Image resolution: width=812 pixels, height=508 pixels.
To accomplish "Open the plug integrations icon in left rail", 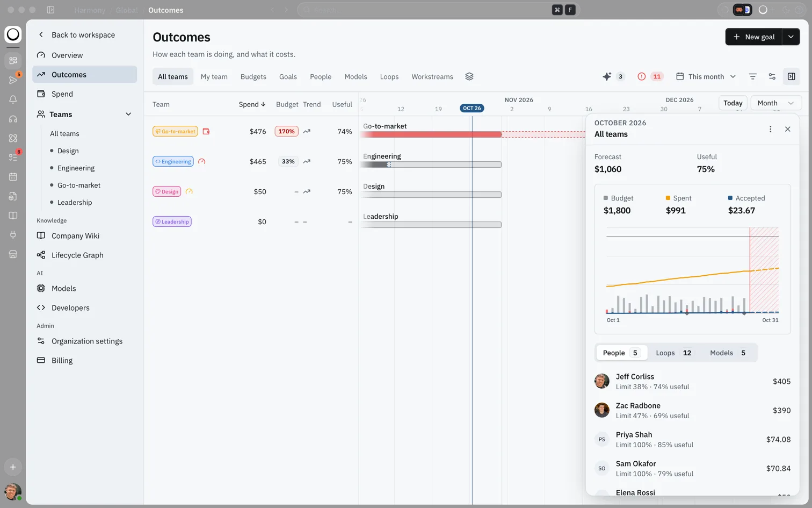I will coord(13,235).
